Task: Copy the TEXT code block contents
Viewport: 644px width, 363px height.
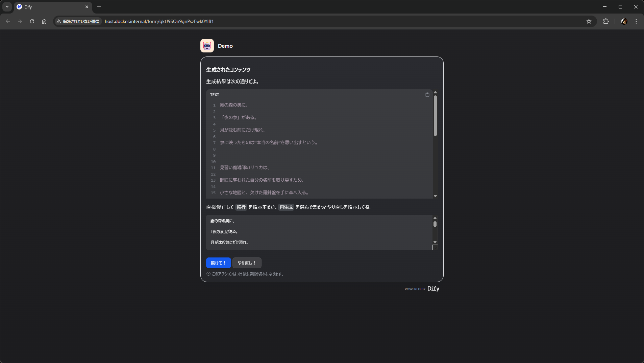Action: [427, 95]
